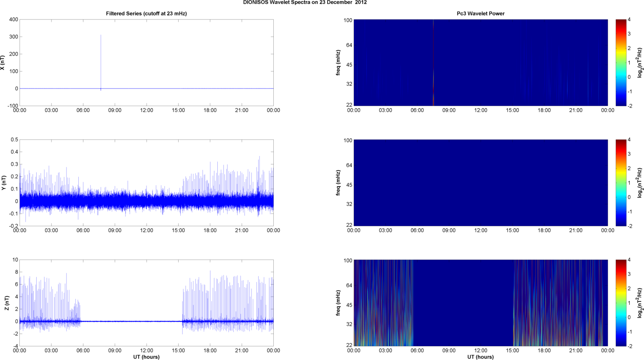Click the "-2" tick on the bottom colorbar
This screenshot has height=360, width=644.
pos(629,346)
